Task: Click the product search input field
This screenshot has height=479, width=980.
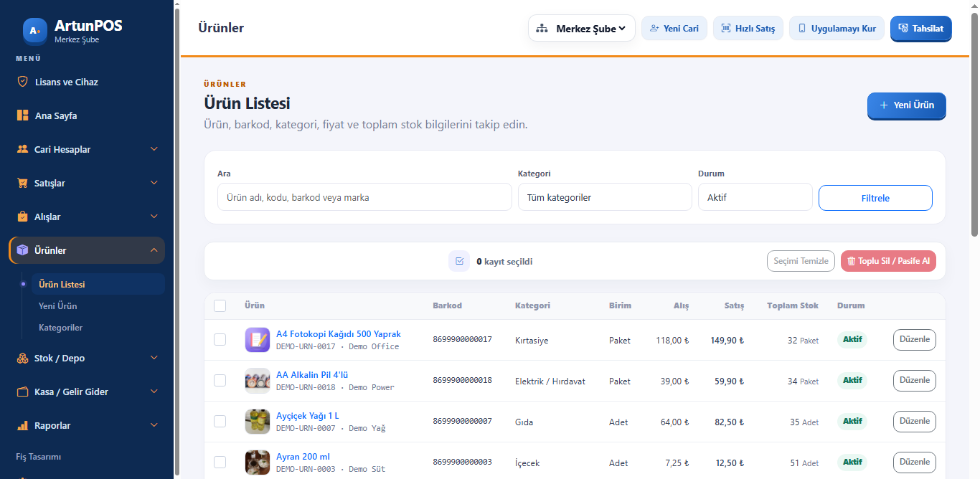Action: [364, 197]
